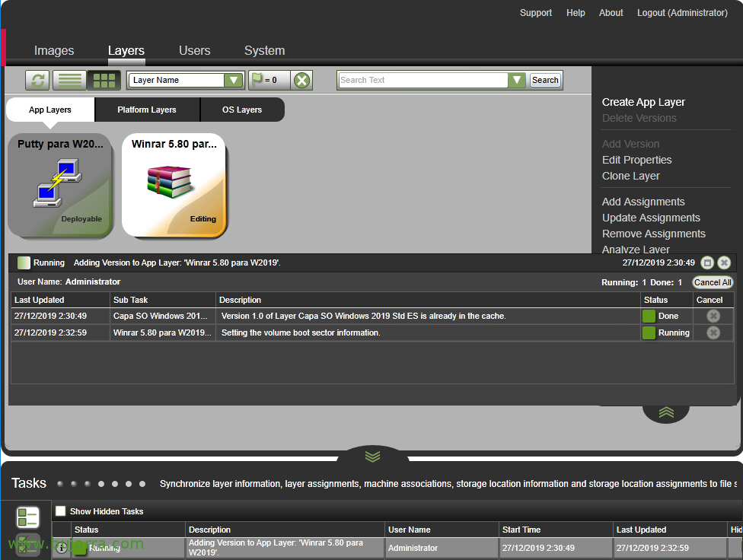Open the Help link
The height and width of the screenshot is (560, 743).
pyautogui.click(x=576, y=13)
